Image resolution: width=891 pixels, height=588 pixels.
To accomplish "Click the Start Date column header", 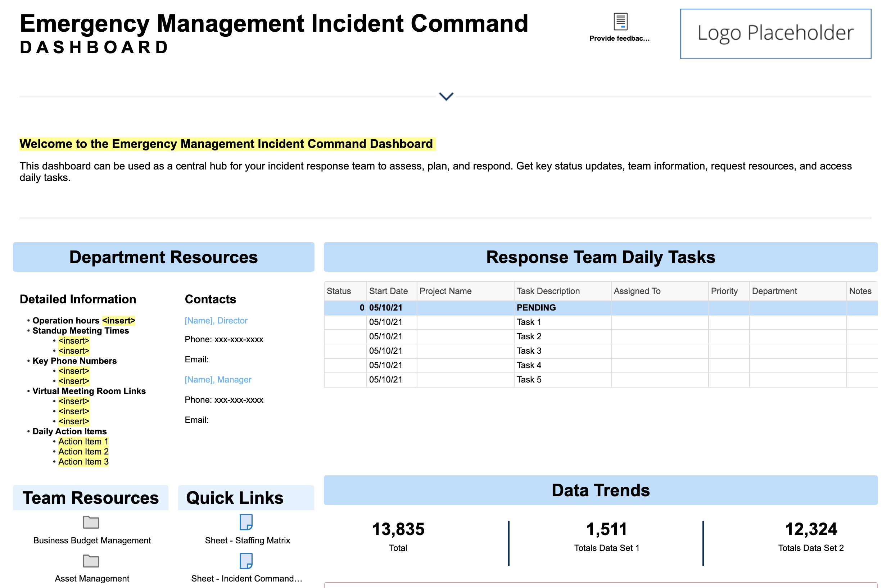I will click(x=388, y=291).
